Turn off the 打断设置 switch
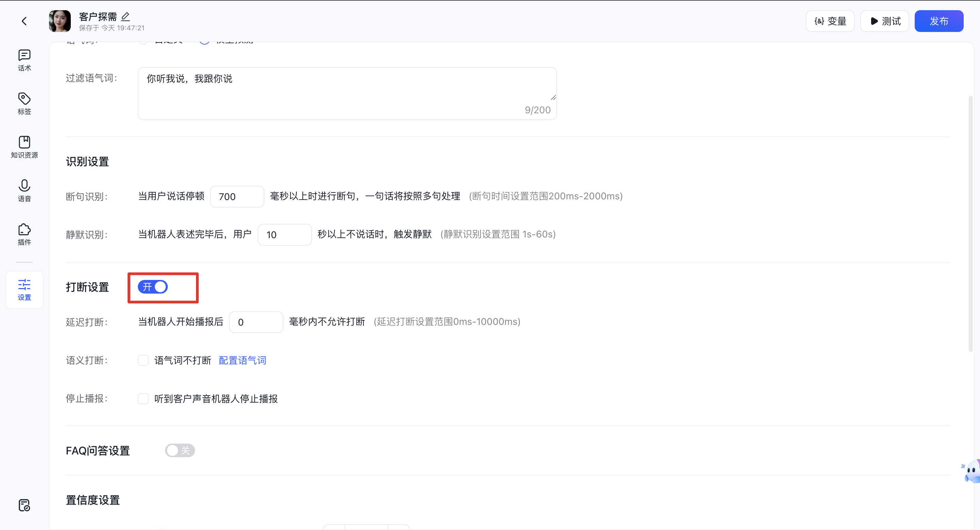 click(x=152, y=287)
